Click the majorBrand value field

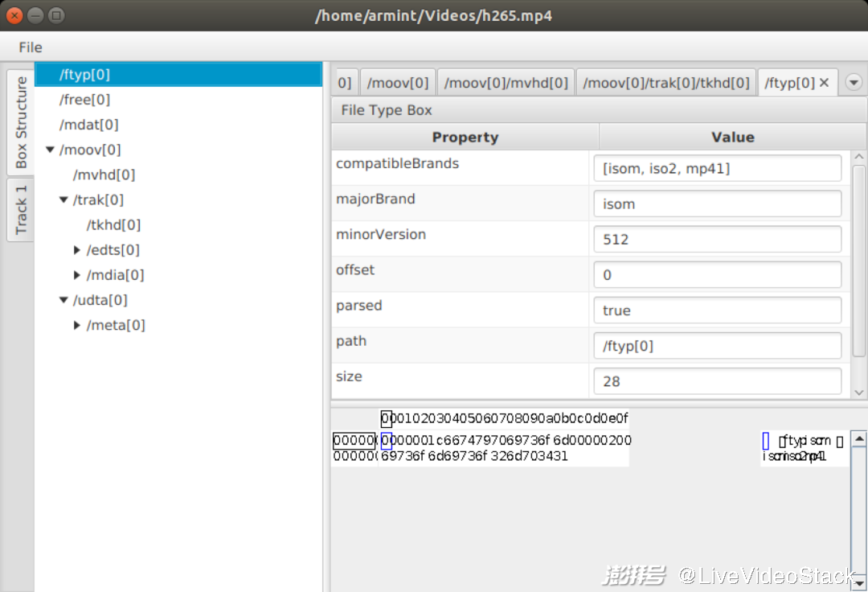(718, 203)
